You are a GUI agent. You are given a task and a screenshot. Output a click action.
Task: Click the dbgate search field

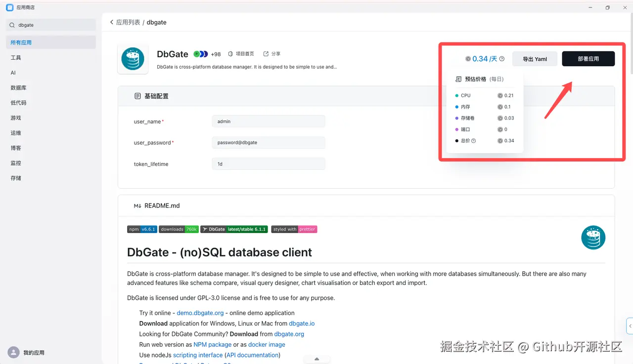coord(51,25)
